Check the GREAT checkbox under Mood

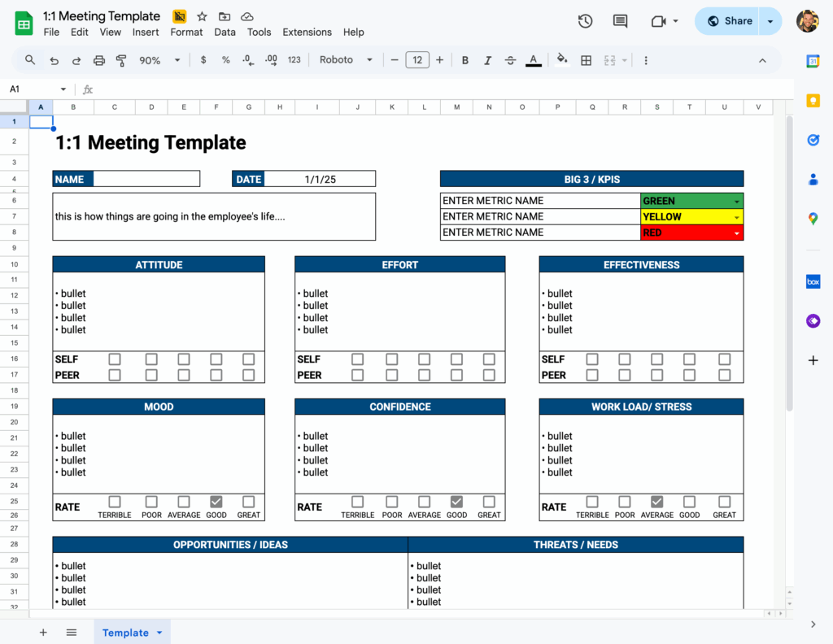pyautogui.click(x=248, y=502)
